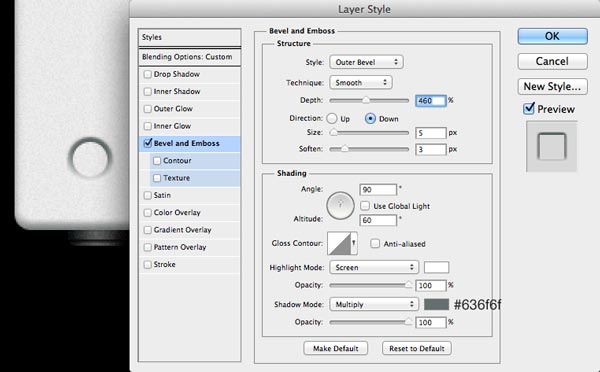Select the Drop Shadow label row
Screen dimensions: 600x372
pos(177,74)
